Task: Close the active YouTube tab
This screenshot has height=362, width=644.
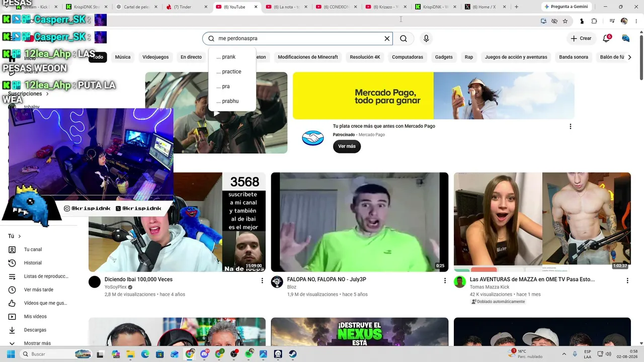Action: point(256,7)
